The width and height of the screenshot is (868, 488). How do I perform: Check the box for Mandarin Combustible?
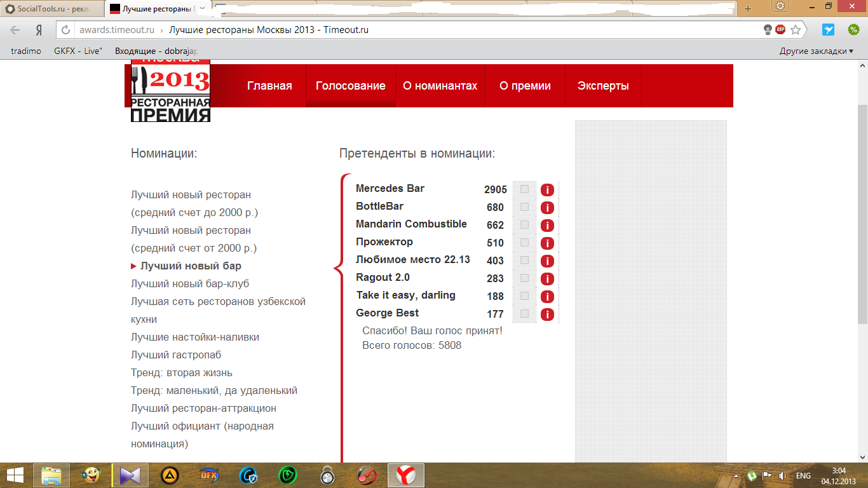(x=525, y=225)
